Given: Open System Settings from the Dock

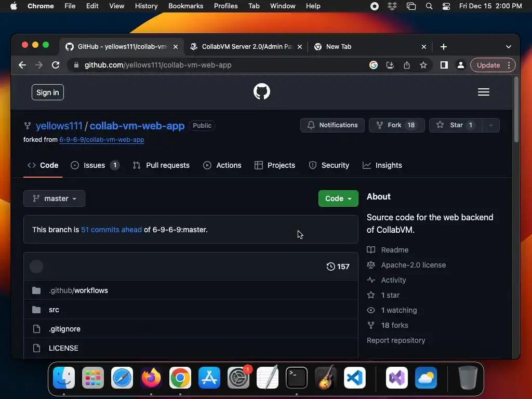Looking at the screenshot, I should [x=238, y=378].
